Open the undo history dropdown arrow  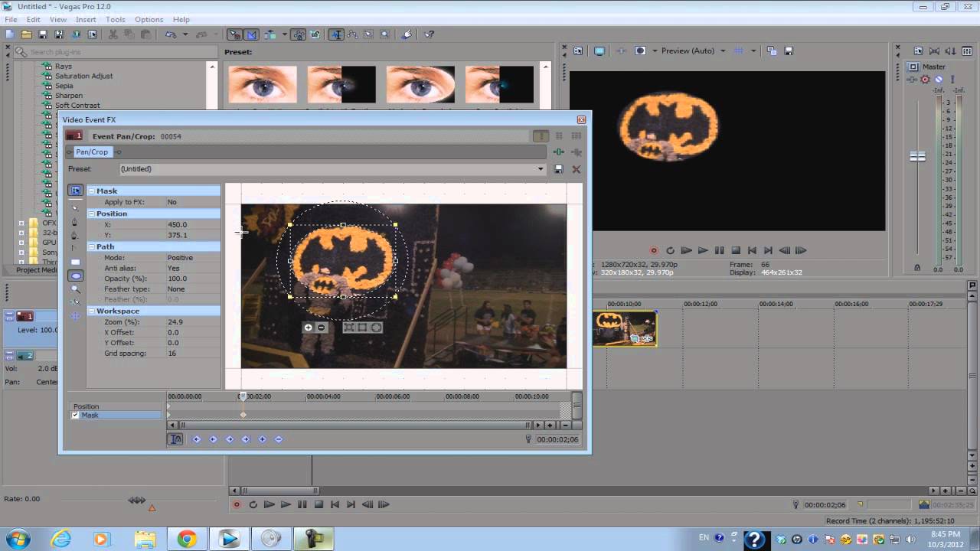coord(185,34)
